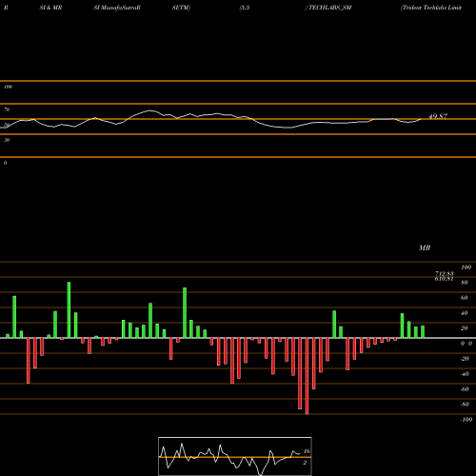The image size is (476, 476).
Task: Click the '(5,5' parameter text in header
Action: pos(245,8)
